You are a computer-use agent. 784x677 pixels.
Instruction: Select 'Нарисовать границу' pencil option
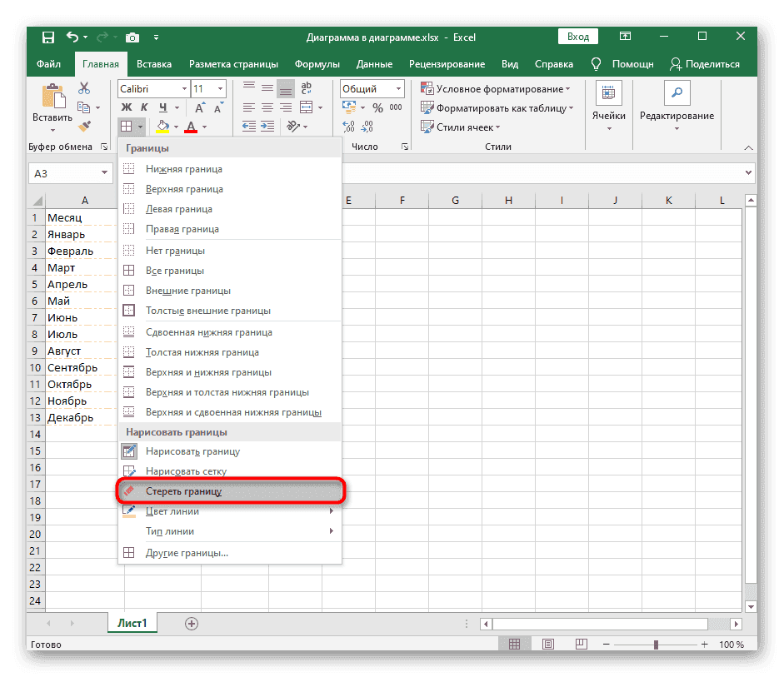pos(192,451)
